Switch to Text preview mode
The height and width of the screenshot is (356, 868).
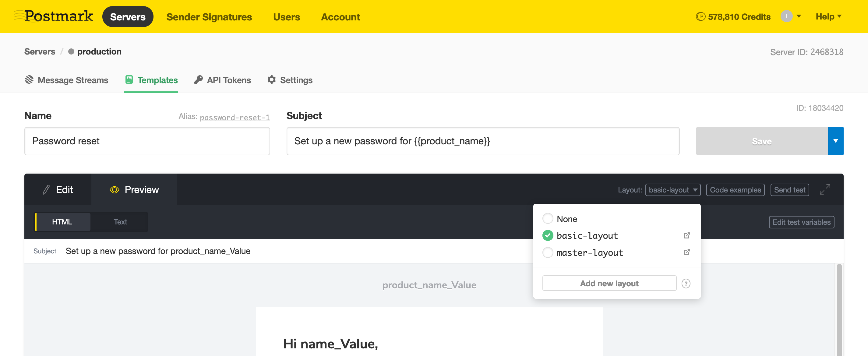click(x=120, y=222)
